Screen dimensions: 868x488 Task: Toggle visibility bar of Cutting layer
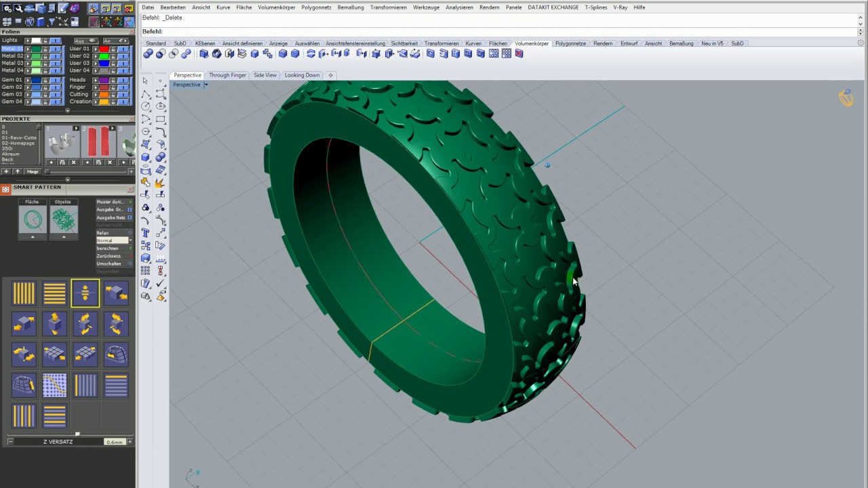pos(123,95)
